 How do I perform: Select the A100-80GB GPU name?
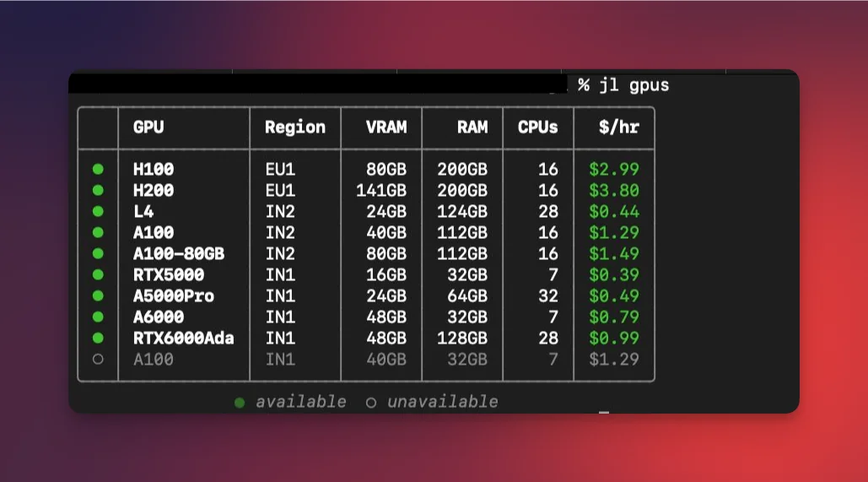point(179,253)
